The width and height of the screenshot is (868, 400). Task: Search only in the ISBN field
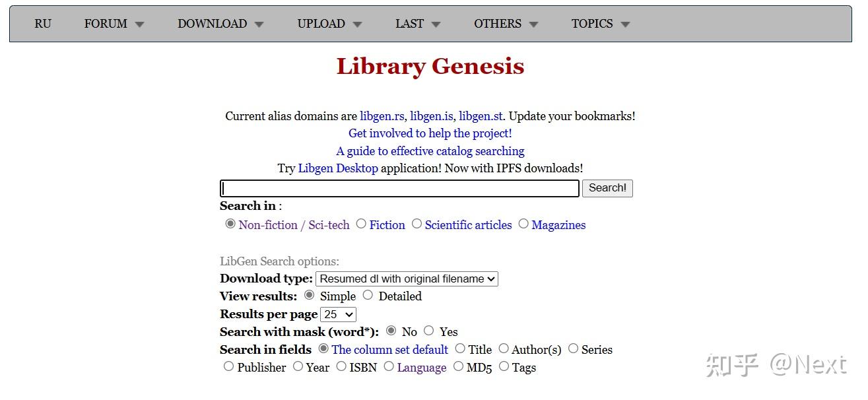coord(341,366)
